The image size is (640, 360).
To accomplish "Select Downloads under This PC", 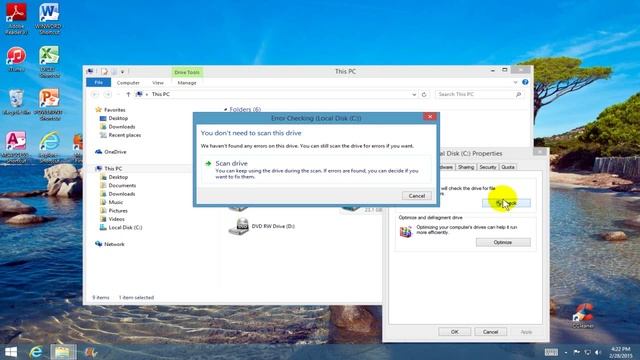I will 122,194.
